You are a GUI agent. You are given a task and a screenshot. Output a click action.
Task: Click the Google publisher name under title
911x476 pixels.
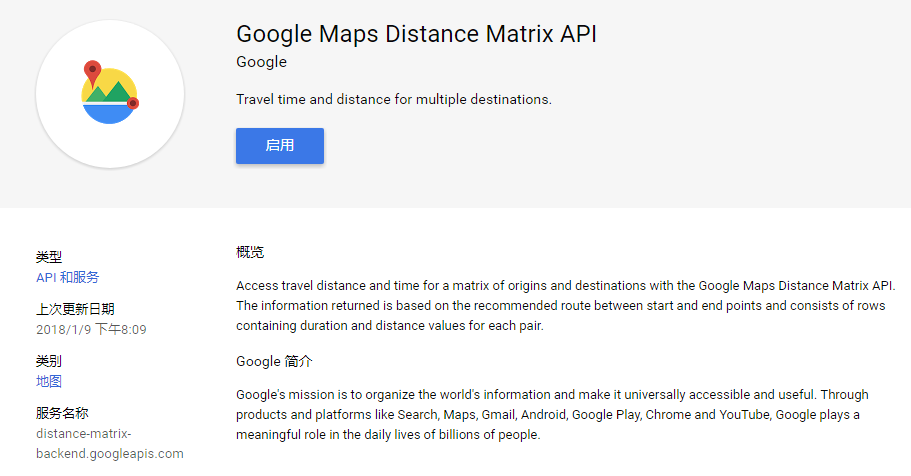[261, 62]
